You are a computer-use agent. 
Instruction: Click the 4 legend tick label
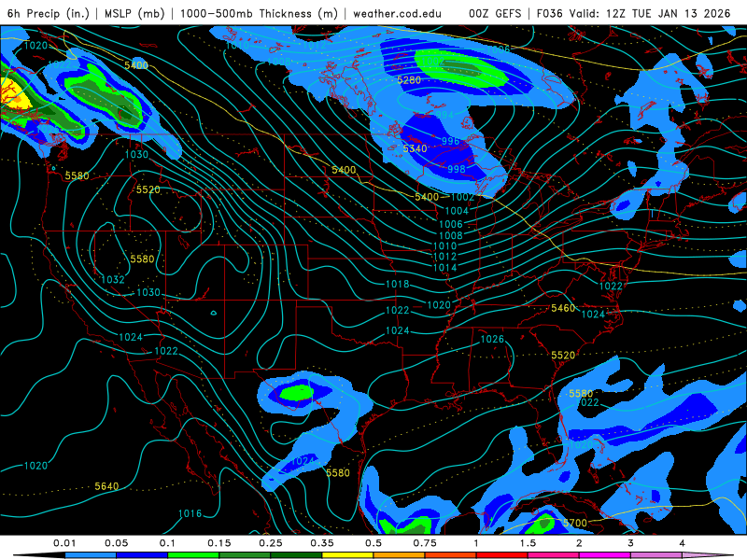coord(683,543)
